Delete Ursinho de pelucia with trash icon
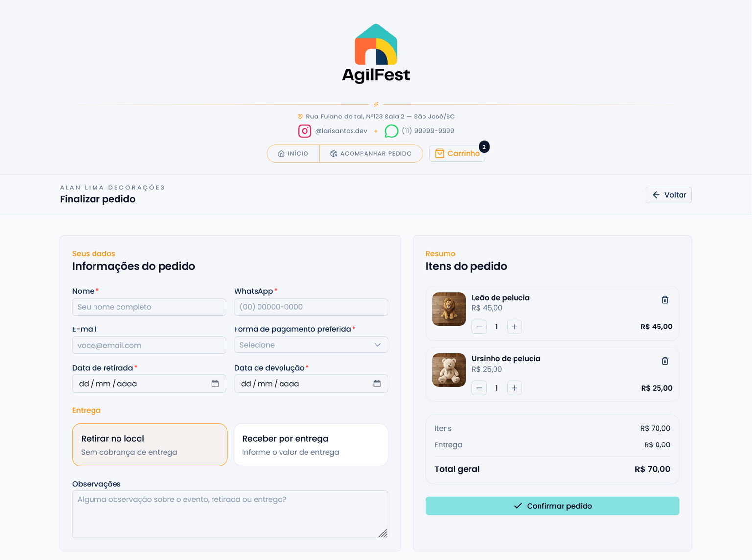 click(x=665, y=361)
